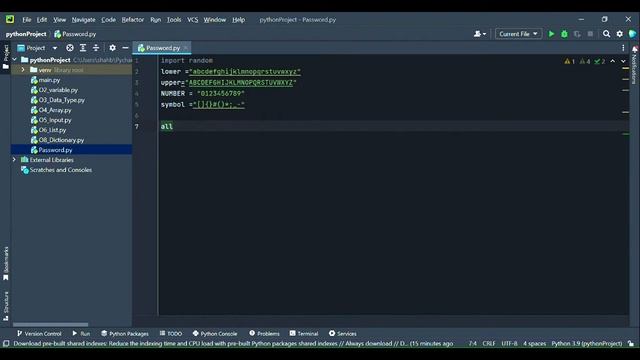The height and width of the screenshot is (360, 640).
Task: Open Project panel options gear
Action: click(x=112, y=48)
